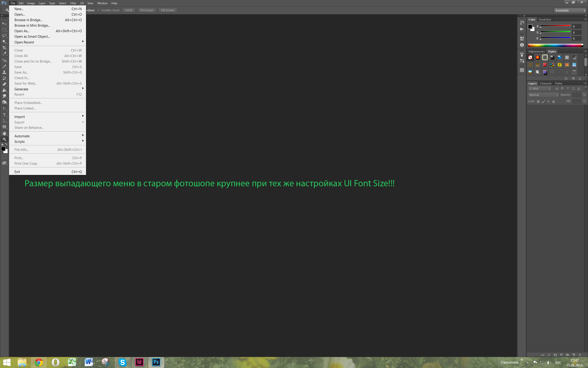The width and height of the screenshot is (588, 368).
Task: Click the R value input field
Action: [x=577, y=26]
